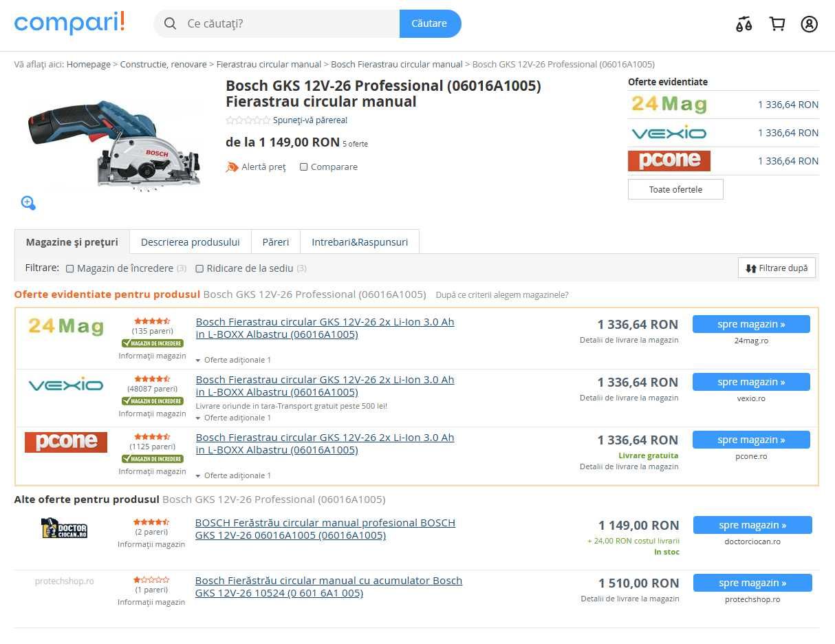Screen dimensions: 835x644
Task: Click the pcone logo in highlighted offers sidebar
Action: pyautogui.click(x=669, y=161)
